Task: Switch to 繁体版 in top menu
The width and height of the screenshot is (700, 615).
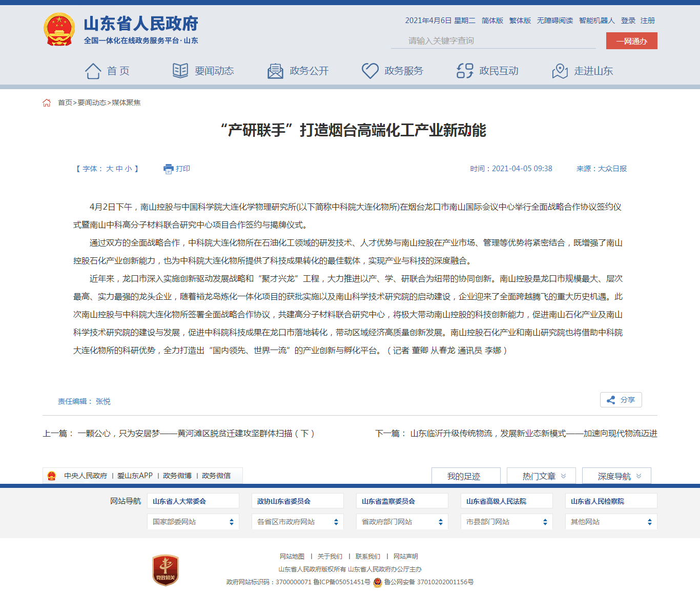Action: 520,20
